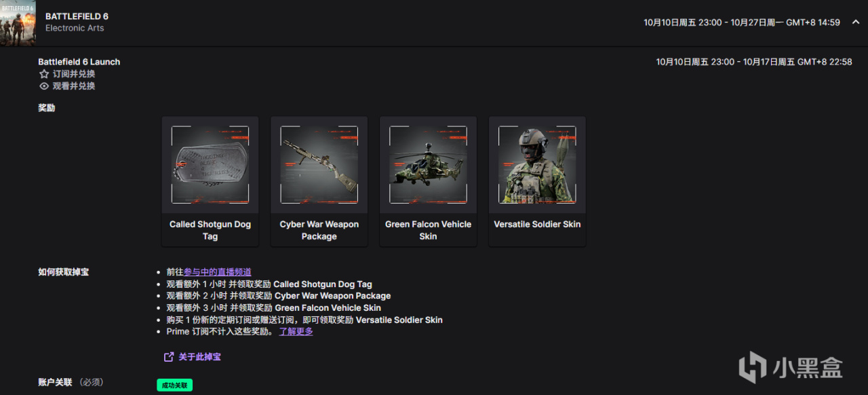
Task: Click the Cyber War Weapon Package card label
Action: (x=319, y=230)
